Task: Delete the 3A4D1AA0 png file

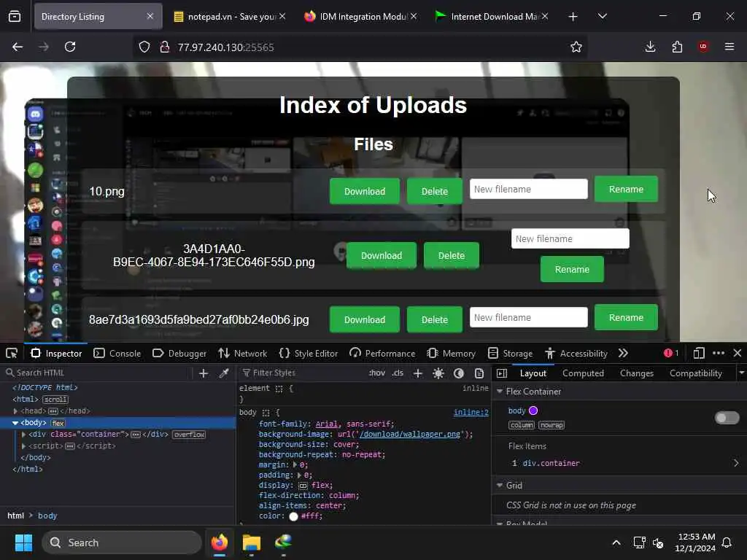Action: coord(451,256)
